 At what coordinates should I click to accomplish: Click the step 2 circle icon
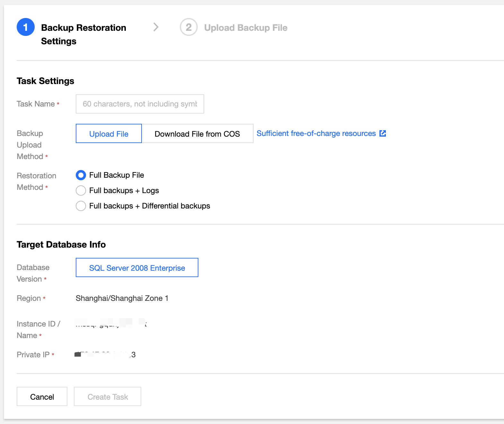[188, 27]
